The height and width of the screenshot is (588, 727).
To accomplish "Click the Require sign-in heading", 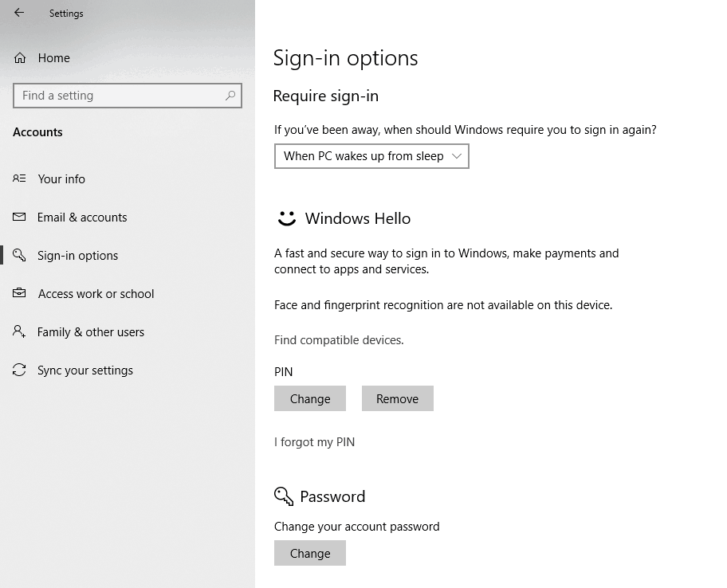I will [326, 96].
